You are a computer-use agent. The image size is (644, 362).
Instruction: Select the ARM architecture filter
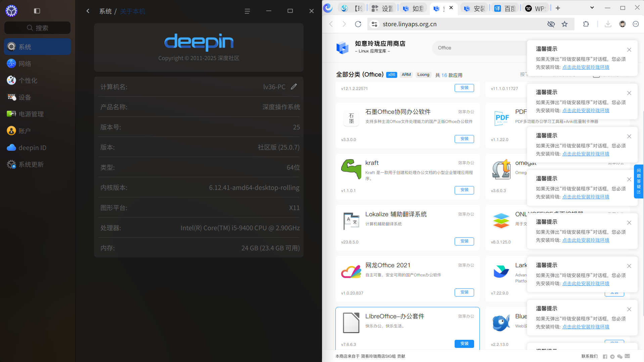pyautogui.click(x=406, y=75)
